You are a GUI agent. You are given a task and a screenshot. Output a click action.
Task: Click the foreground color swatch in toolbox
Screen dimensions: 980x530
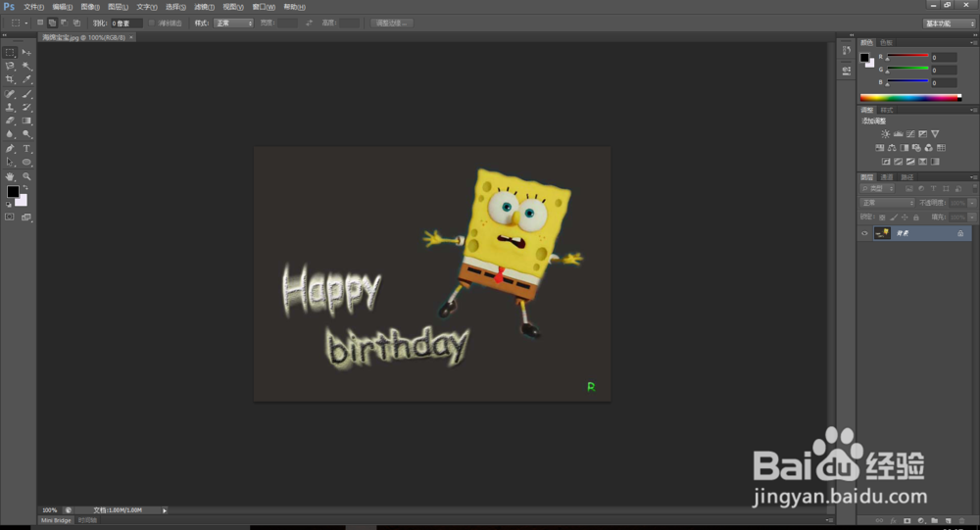point(13,192)
